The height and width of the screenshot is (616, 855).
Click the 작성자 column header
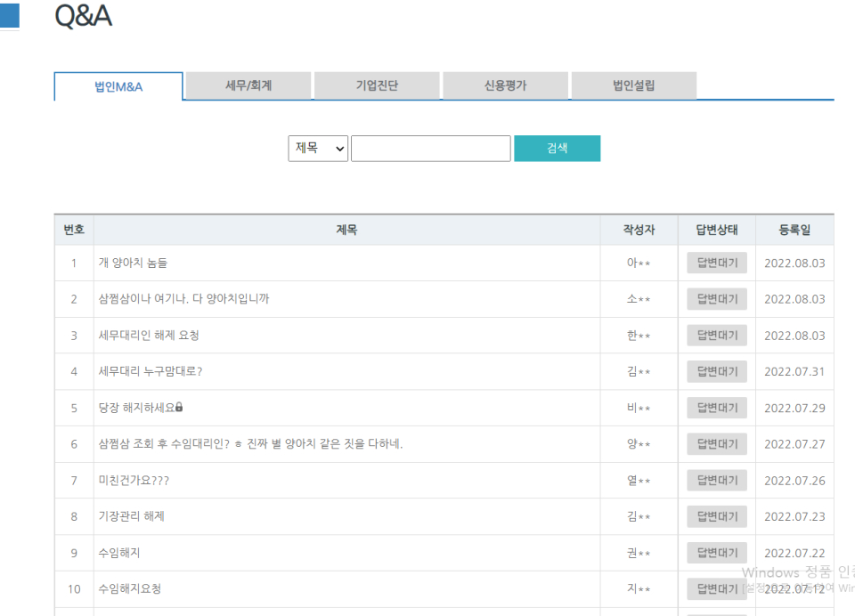click(x=639, y=230)
